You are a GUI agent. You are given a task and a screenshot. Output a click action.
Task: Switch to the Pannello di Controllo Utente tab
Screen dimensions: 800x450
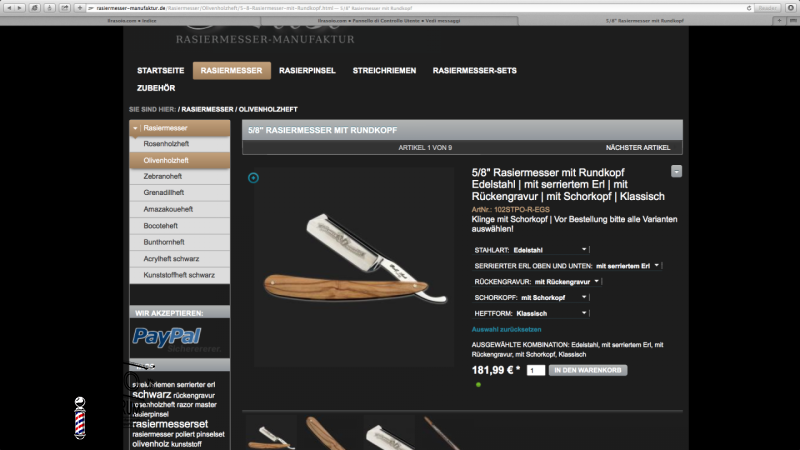tap(389, 20)
